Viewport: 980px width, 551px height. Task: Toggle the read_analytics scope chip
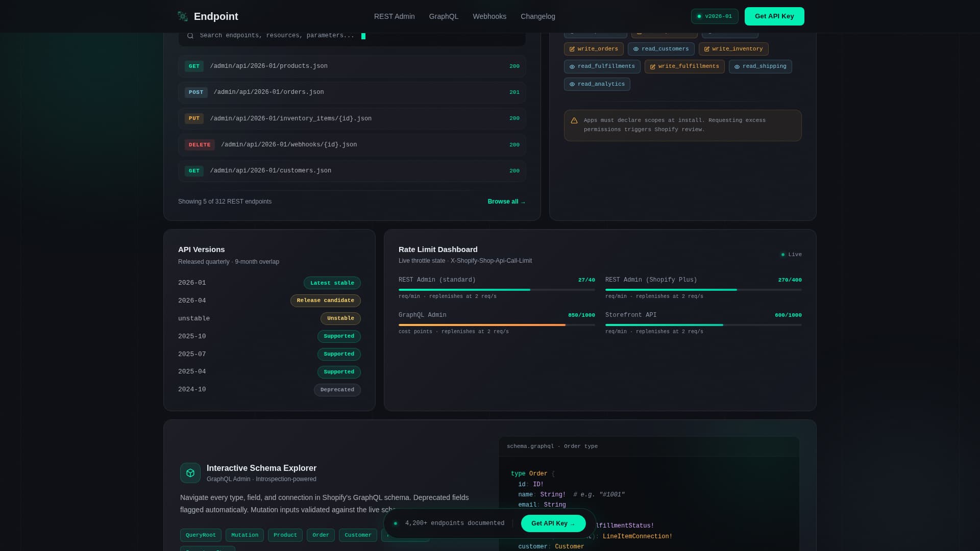[x=597, y=84]
